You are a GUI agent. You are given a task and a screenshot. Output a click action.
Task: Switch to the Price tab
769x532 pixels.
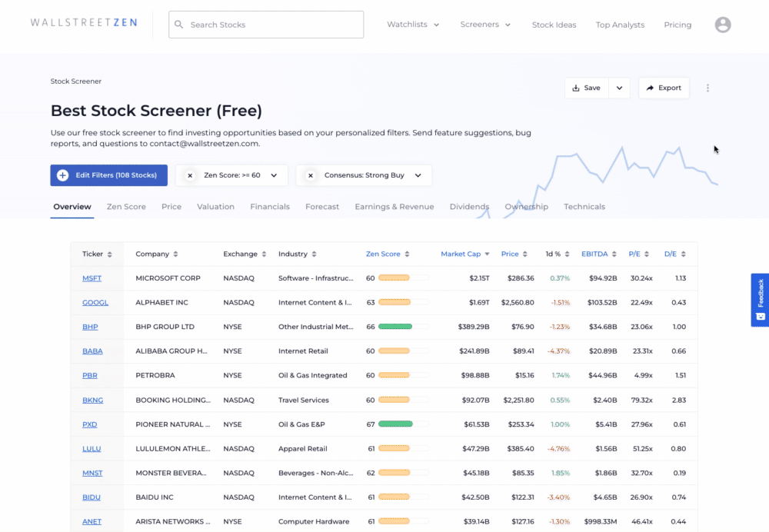point(171,207)
